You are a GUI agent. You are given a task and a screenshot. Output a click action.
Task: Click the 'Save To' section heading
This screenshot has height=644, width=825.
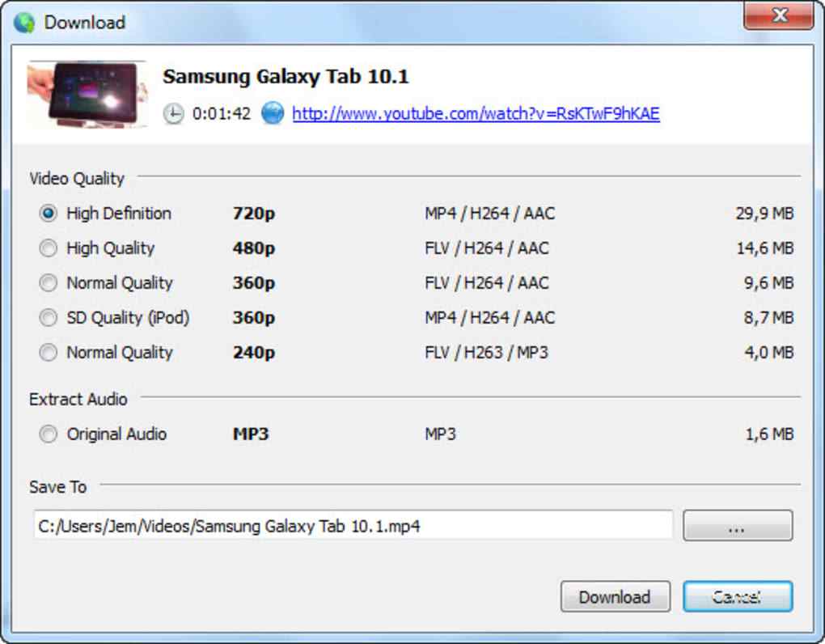tap(58, 487)
